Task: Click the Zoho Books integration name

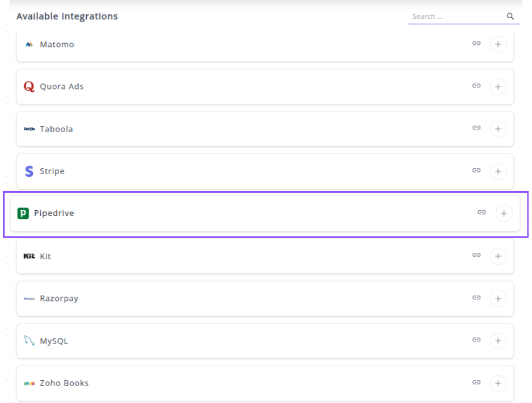Action: 64,383
